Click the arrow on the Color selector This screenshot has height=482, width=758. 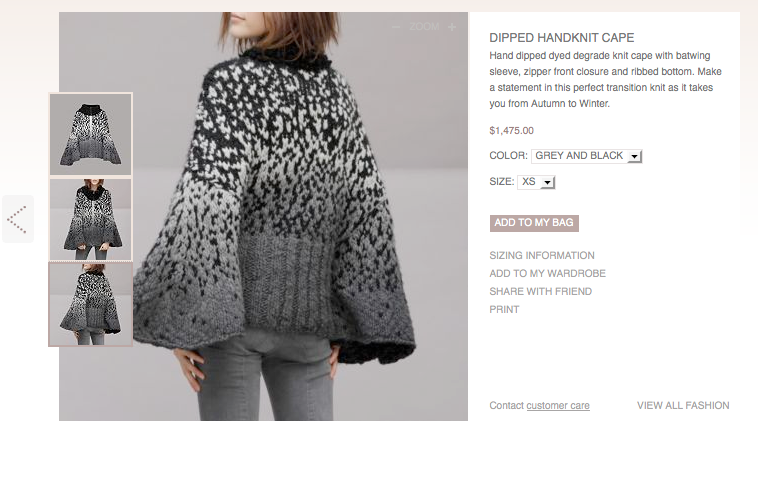(x=634, y=157)
